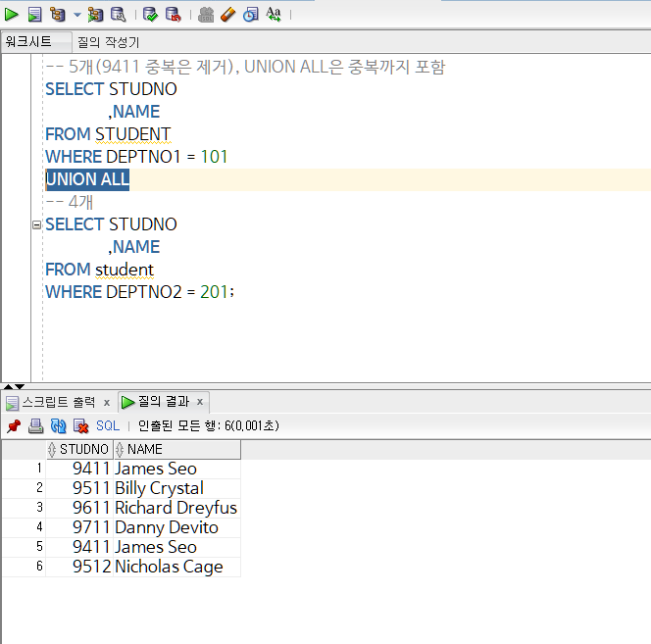Clear the worksheet with the eraser icon
This screenshot has height=644, width=651.
227,15
